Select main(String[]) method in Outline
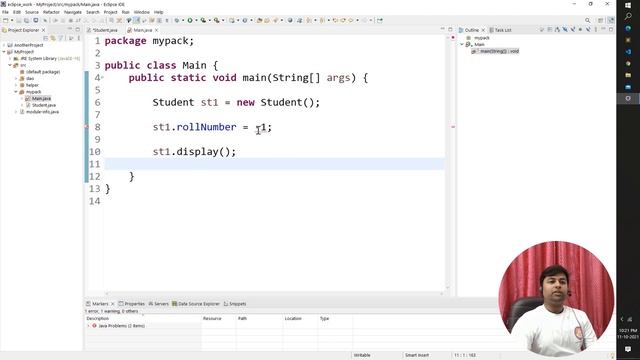Viewport: 640px width, 360px height. 496,51
